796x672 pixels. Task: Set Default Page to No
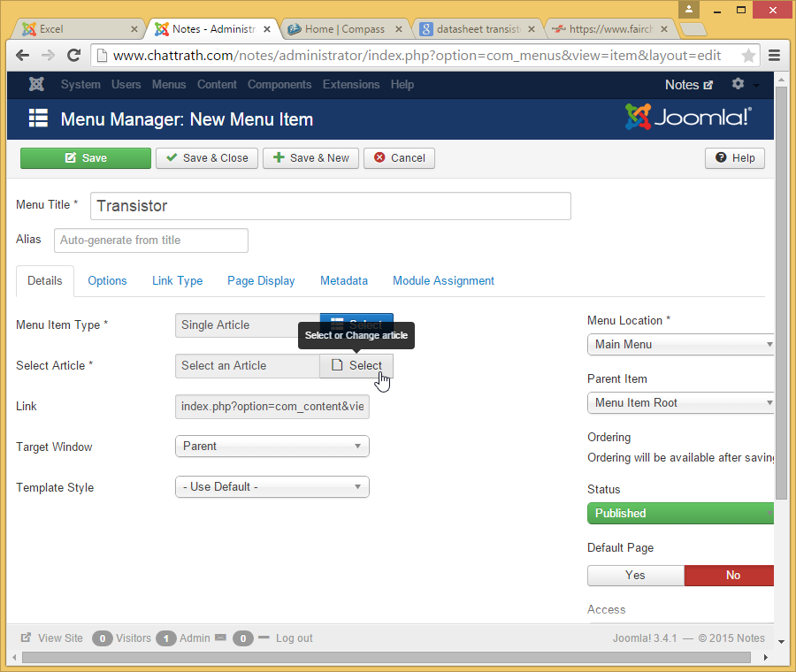coord(731,576)
